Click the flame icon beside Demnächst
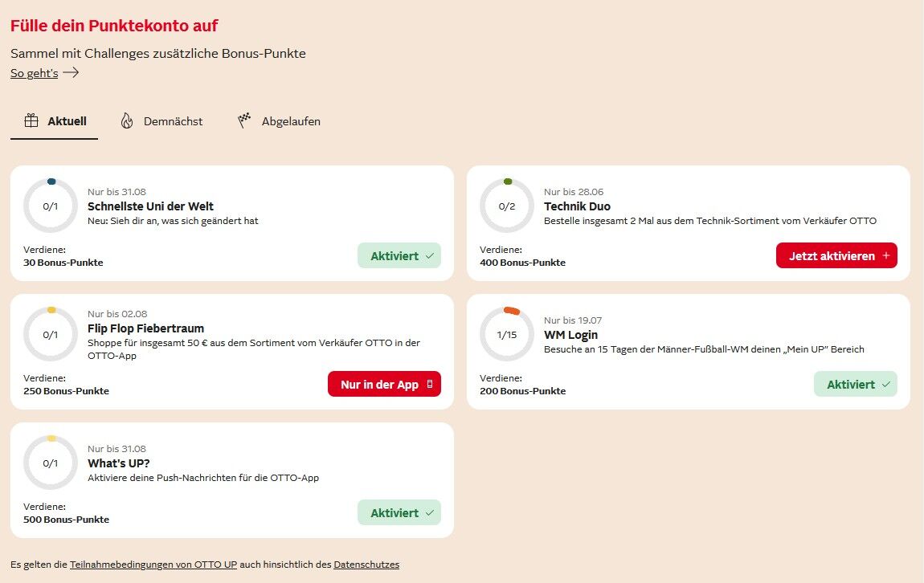Screen dimensions: 924x583 pyautogui.click(x=127, y=120)
